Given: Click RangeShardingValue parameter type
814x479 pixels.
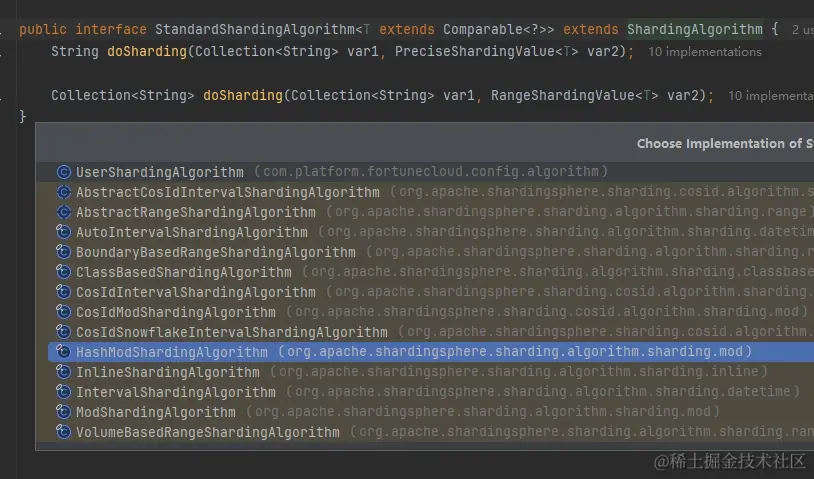Looking at the screenshot, I should (x=563, y=95).
